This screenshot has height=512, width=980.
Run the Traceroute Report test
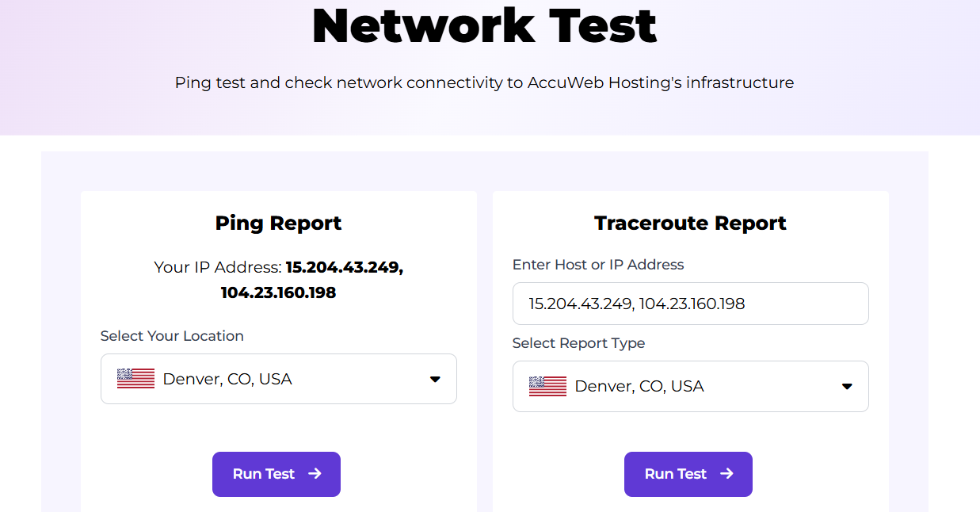tap(688, 474)
